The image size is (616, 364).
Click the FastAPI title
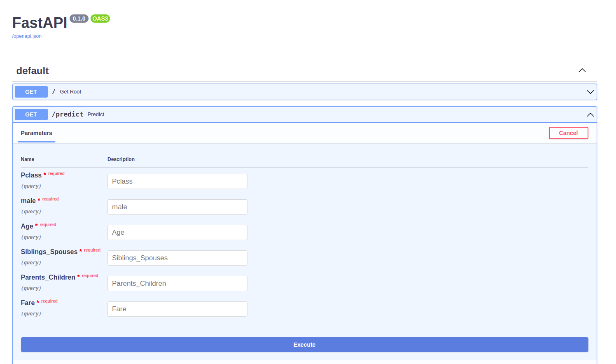40,23
